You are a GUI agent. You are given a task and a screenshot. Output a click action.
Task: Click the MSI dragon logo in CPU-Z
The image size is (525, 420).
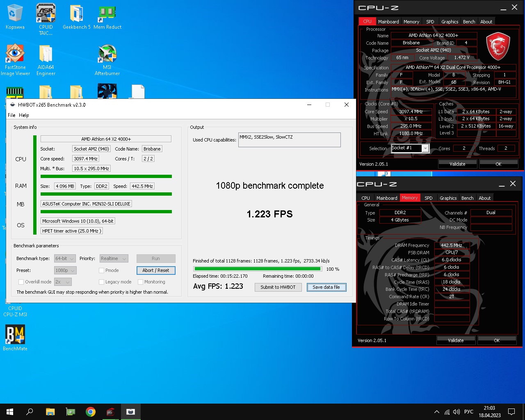[498, 46]
